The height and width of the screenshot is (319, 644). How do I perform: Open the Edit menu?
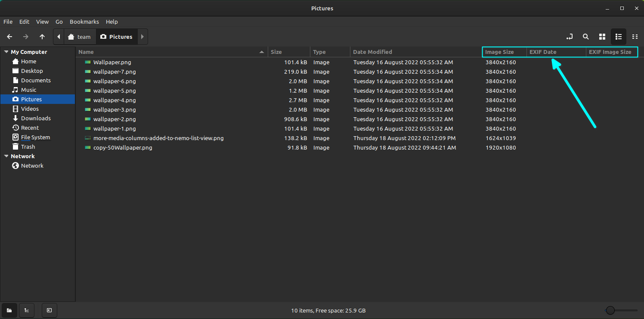pyautogui.click(x=24, y=22)
